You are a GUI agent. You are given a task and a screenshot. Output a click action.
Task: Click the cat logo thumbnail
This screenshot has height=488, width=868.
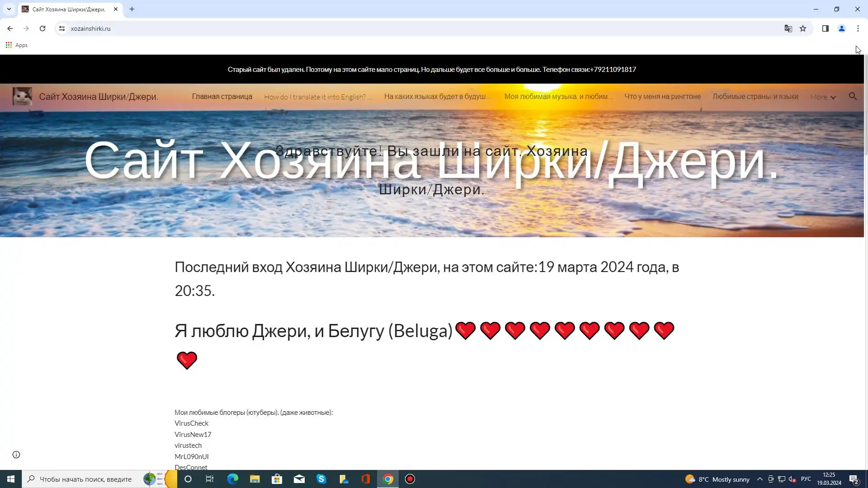pos(22,96)
